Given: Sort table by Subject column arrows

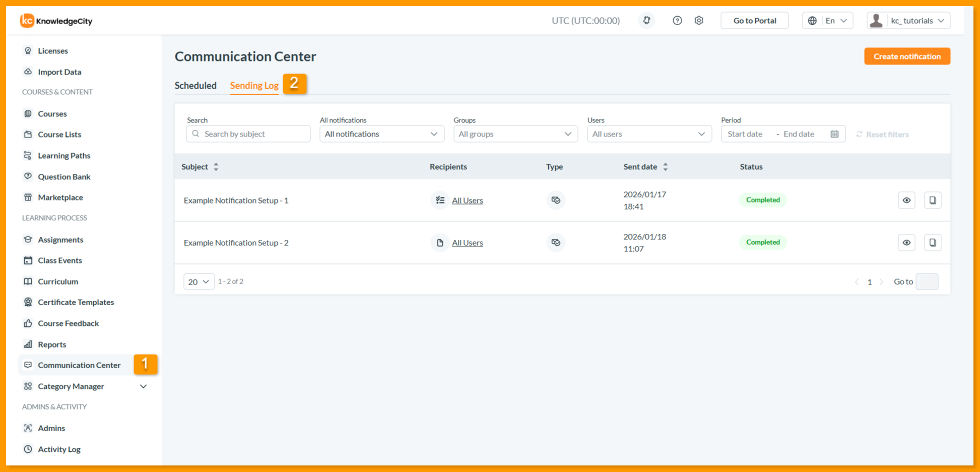Looking at the screenshot, I should click(x=216, y=167).
